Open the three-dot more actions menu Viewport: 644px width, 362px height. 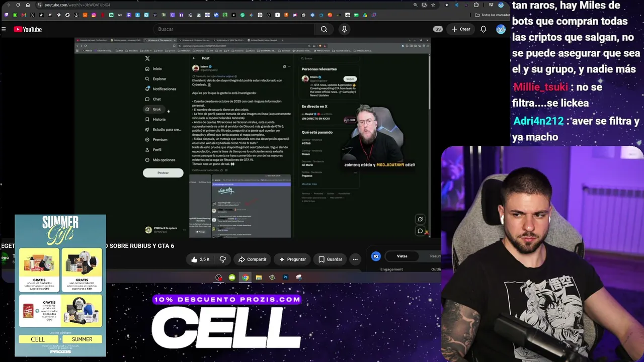[x=355, y=259]
